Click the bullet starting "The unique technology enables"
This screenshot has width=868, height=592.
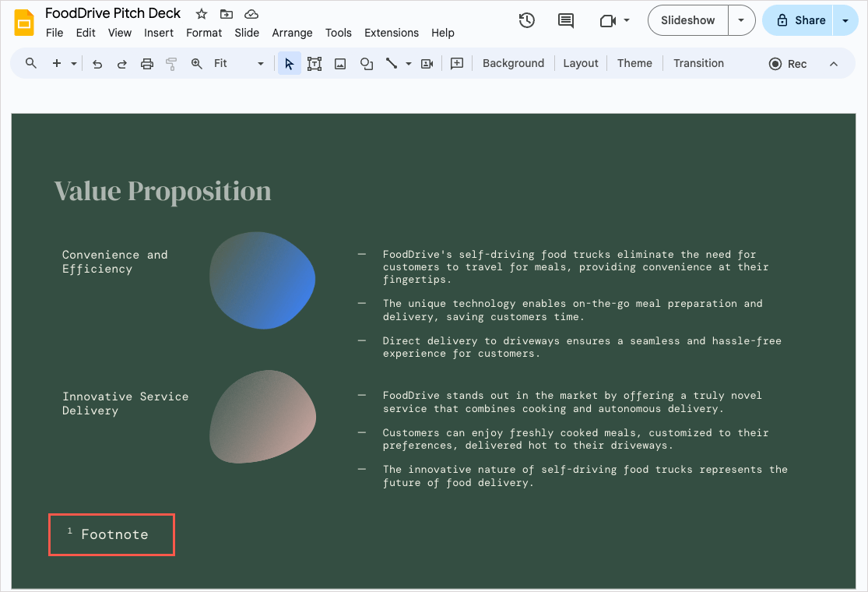pos(572,310)
